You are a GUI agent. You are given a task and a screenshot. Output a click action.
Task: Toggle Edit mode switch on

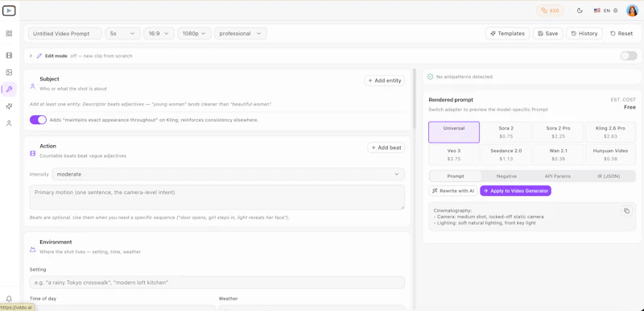(629, 56)
